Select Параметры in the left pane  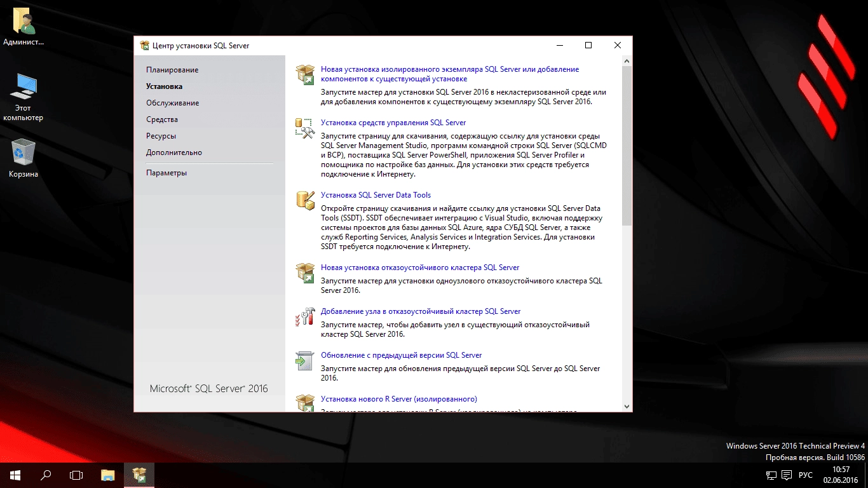coord(166,173)
